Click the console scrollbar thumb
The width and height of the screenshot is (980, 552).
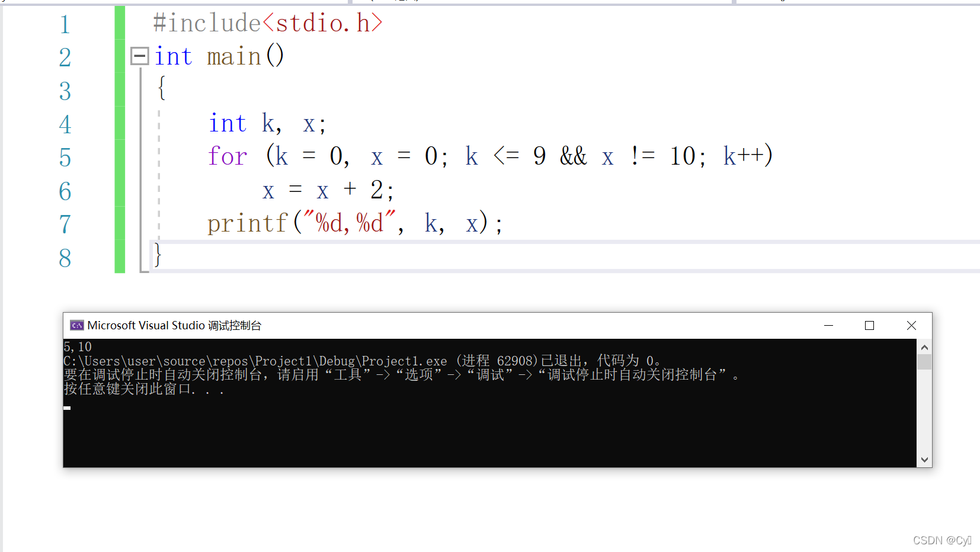click(x=924, y=362)
